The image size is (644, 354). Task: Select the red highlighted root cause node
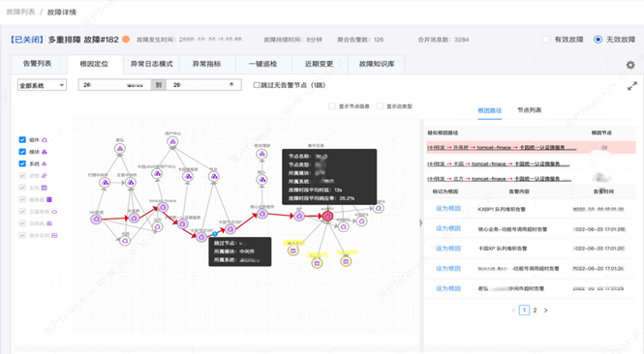click(327, 216)
